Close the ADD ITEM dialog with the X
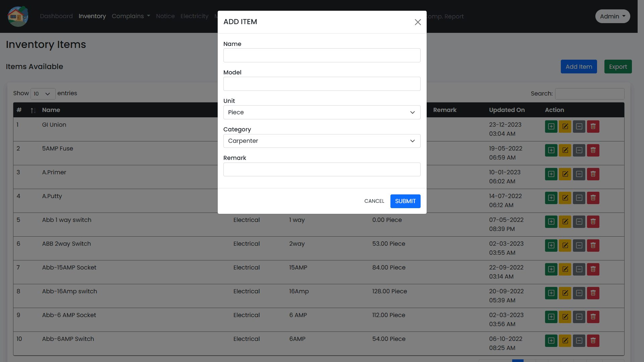Viewport: 644px width, 362px height. click(418, 22)
